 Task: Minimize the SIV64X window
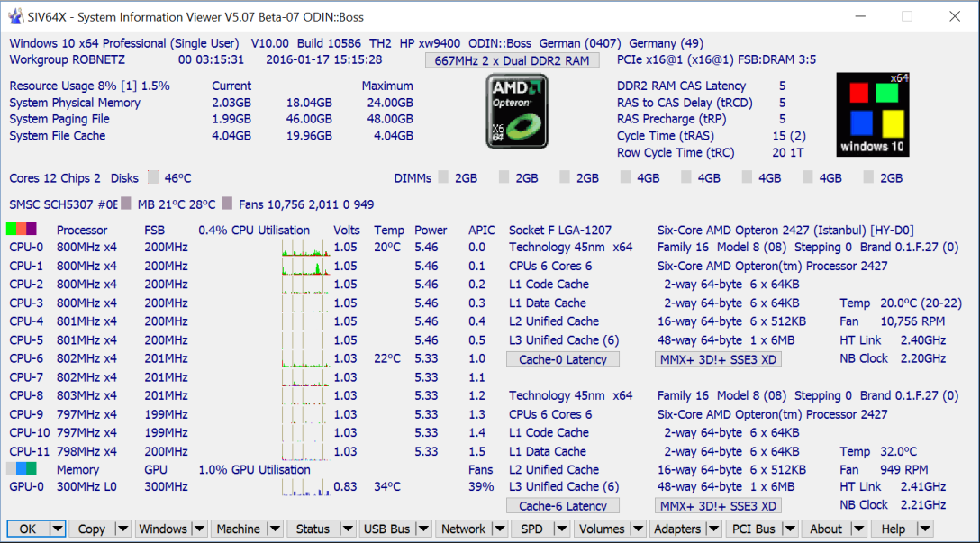(x=860, y=16)
